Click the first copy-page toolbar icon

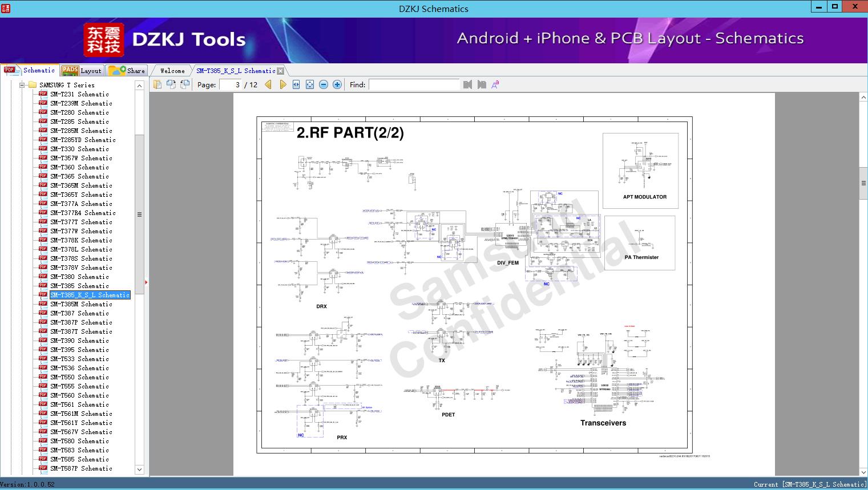pos(158,84)
